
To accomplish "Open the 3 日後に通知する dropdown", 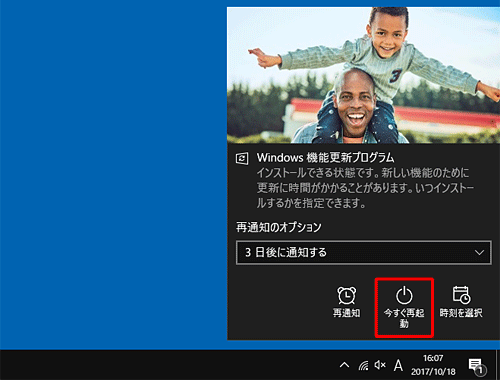I will (x=364, y=252).
